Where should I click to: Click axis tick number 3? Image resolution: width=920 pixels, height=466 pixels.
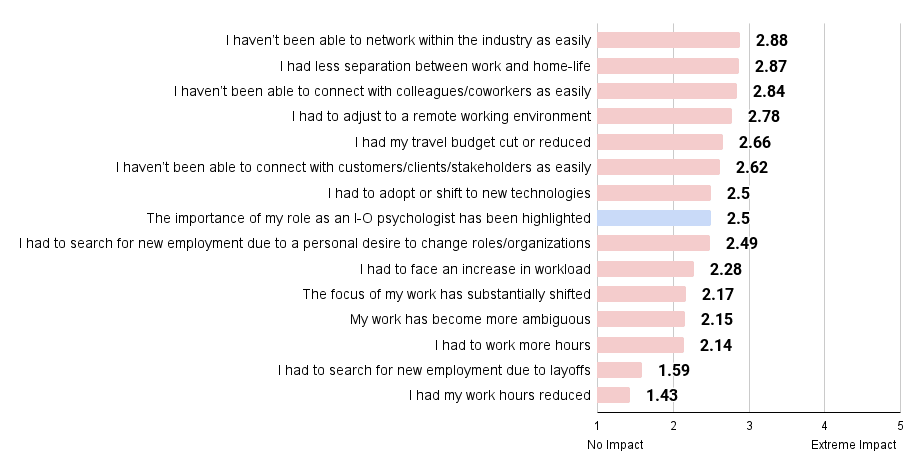pos(749,426)
